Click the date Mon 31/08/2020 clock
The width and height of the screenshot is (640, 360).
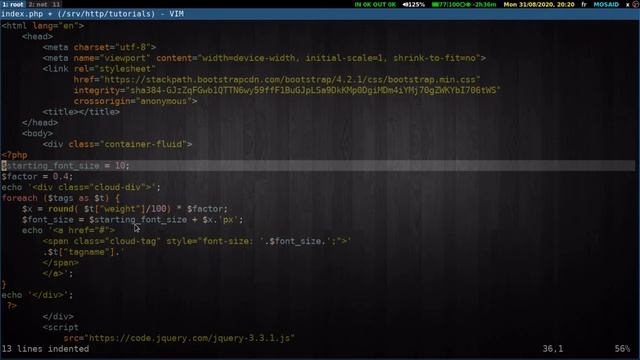point(539,4)
